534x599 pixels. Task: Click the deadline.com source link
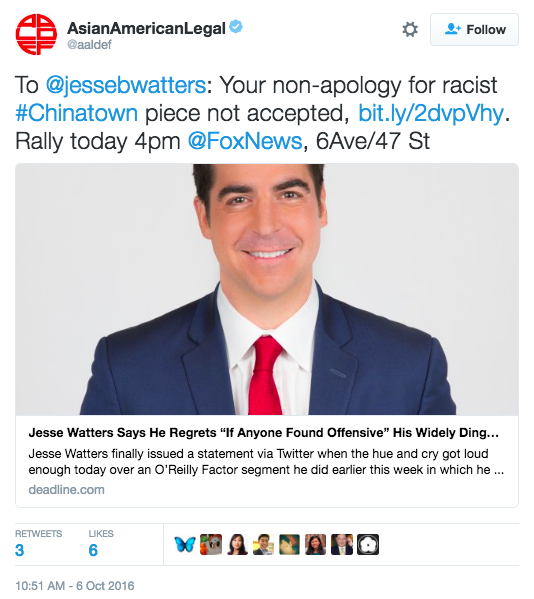tap(66, 490)
